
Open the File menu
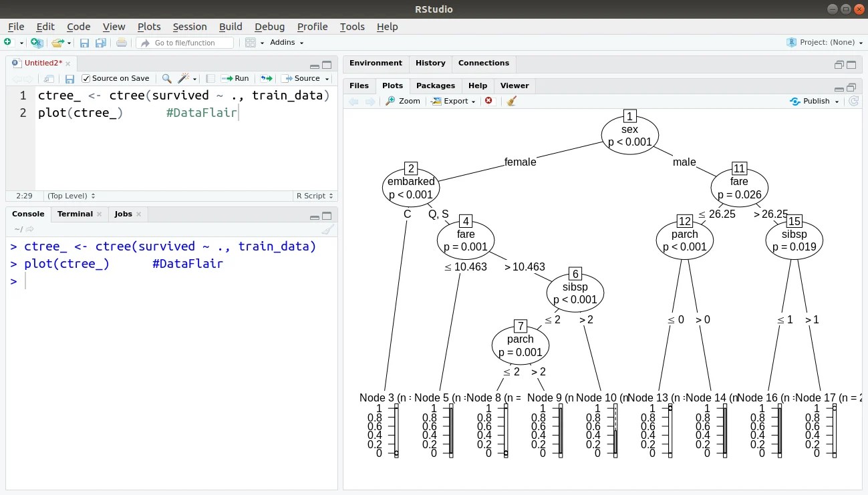click(16, 27)
